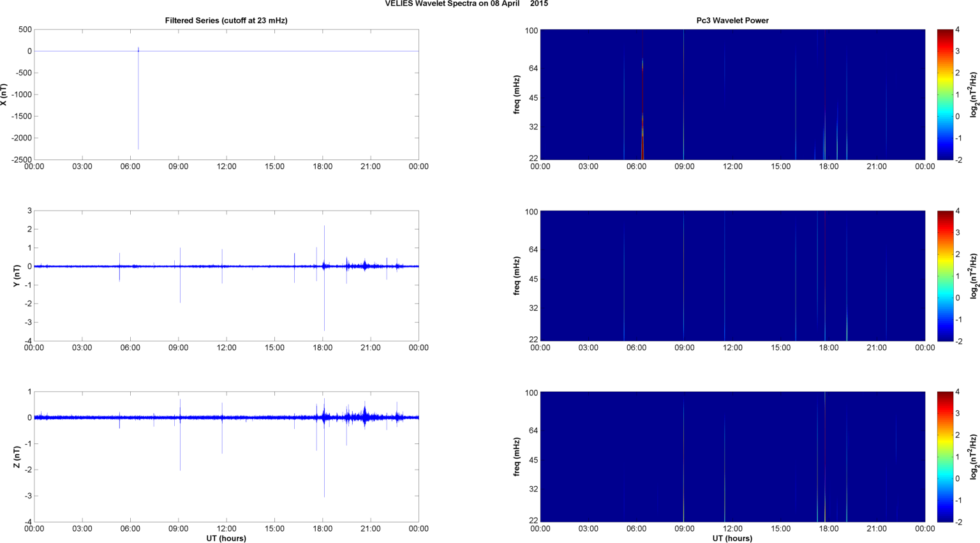Viewport: 980px width, 543px height.
Task: Select the 'Filtered Series (cutoff at 23 mHz)' heading
Action: (226, 20)
